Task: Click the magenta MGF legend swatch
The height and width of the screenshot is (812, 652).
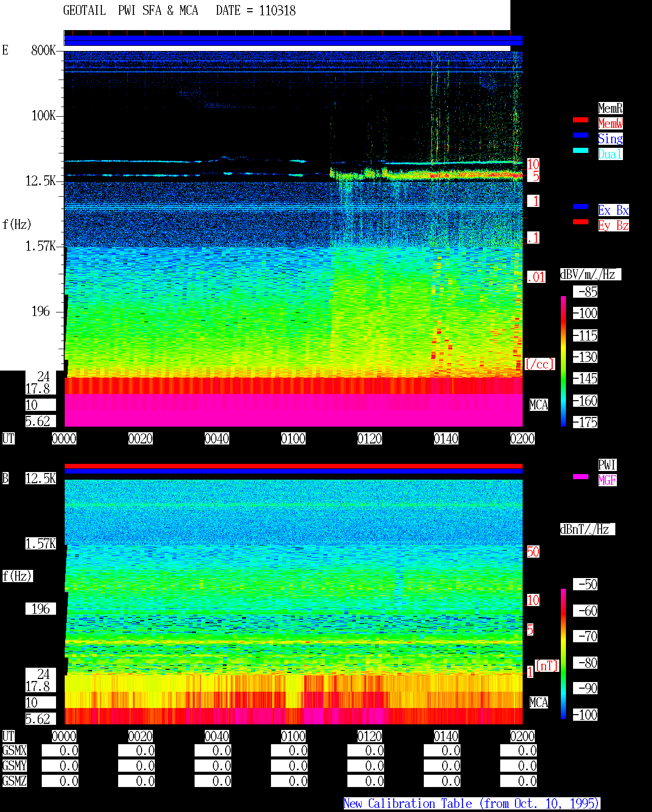Action: (x=581, y=477)
